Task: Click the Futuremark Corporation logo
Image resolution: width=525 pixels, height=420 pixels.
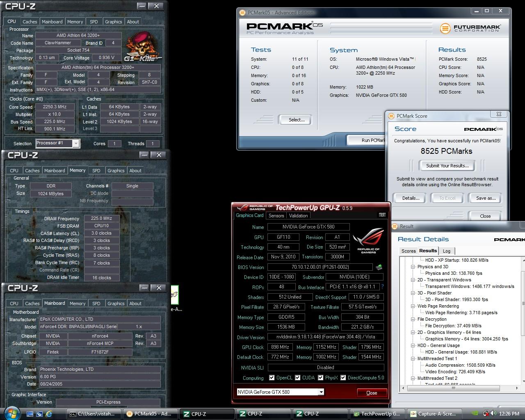Action: pyautogui.click(x=470, y=28)
